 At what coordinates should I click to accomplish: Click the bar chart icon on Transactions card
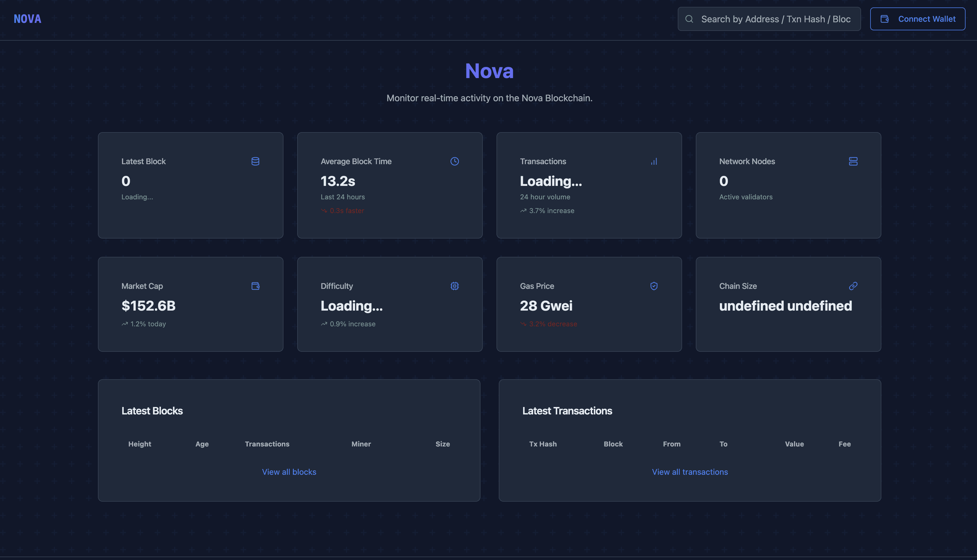click(654, 161)
